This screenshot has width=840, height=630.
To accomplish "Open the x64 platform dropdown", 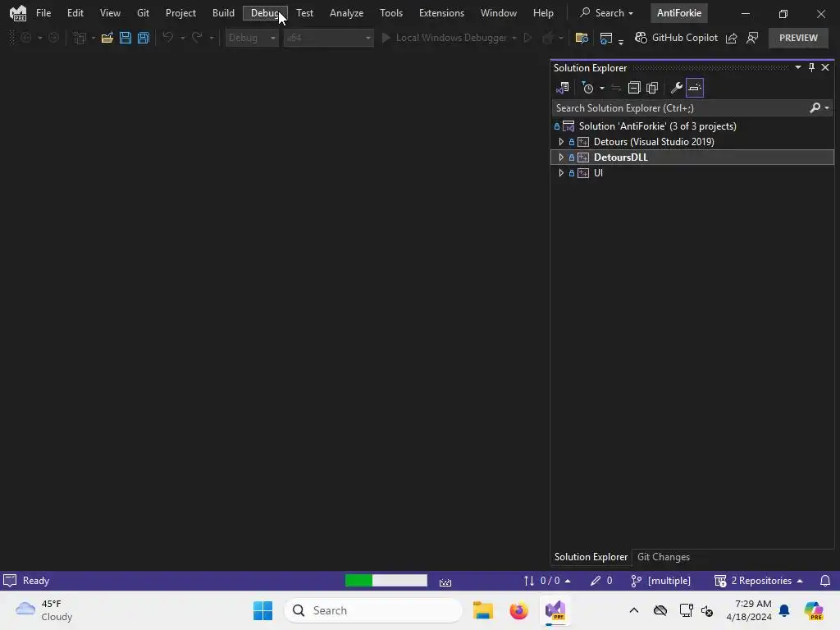I will tap(328, 38).
